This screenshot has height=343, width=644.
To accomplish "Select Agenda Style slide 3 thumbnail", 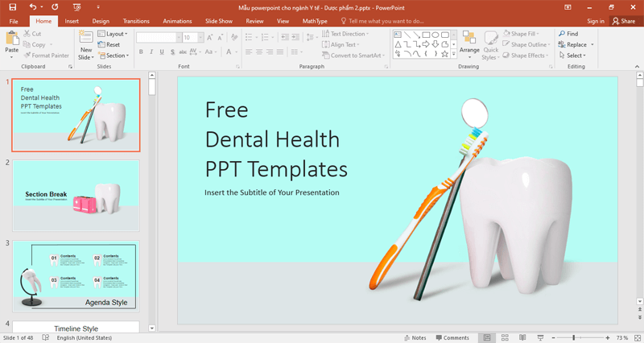I will point(76,276).
